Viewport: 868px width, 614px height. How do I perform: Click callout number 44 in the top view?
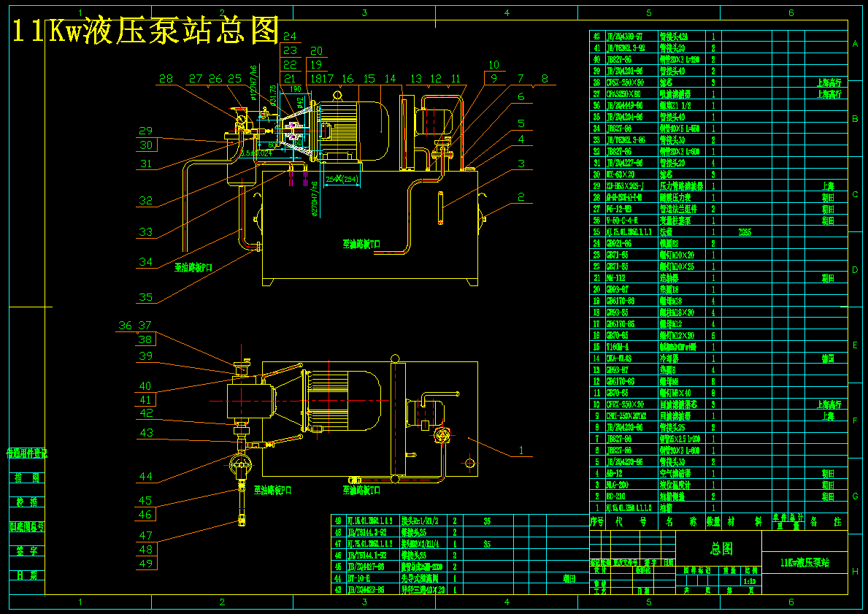[x=145, y=476]
